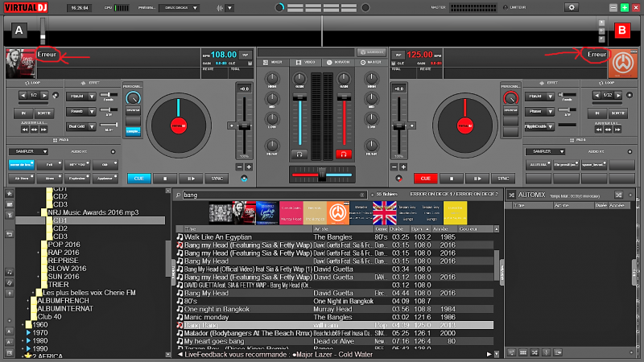This screenshot has width=644, height=362.
Task: Toggle the Reverse button on deck B
Action: 510,110
